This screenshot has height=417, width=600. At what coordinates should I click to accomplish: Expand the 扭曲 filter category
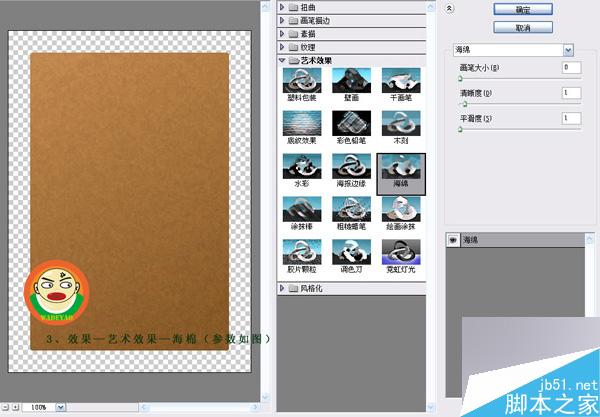click(x=282, y=7)
